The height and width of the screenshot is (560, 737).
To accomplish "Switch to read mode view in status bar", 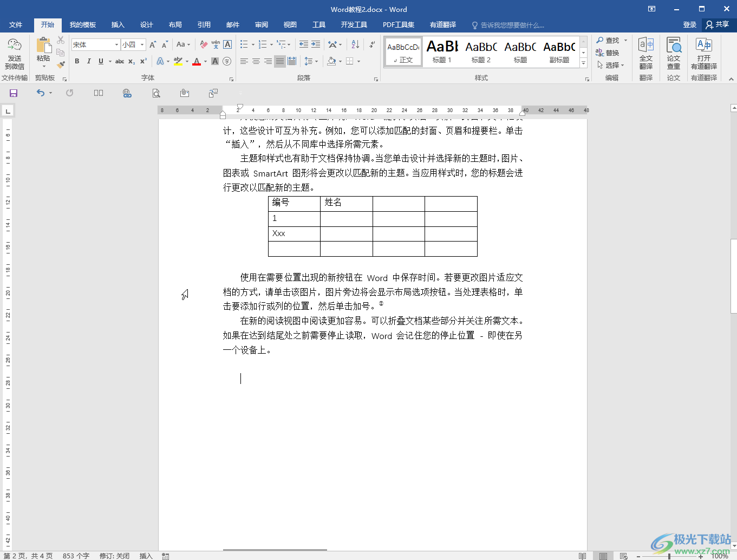I will coord(582,556).
